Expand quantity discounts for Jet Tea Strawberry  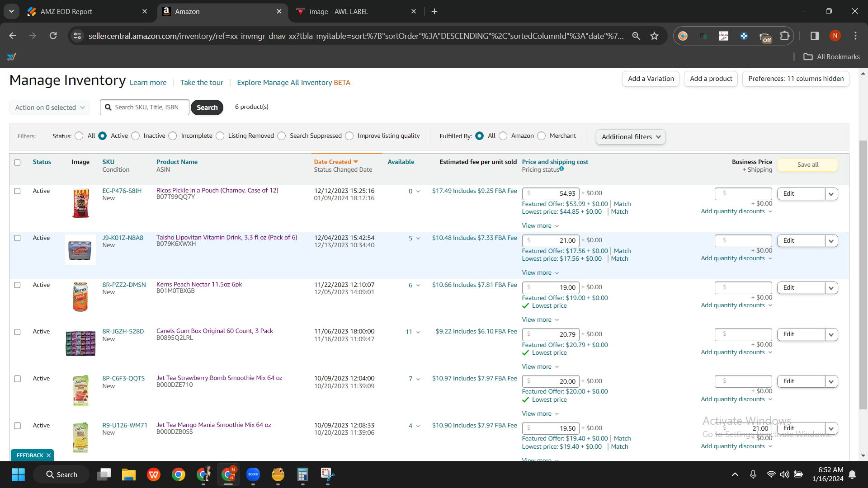coord(736,399)
